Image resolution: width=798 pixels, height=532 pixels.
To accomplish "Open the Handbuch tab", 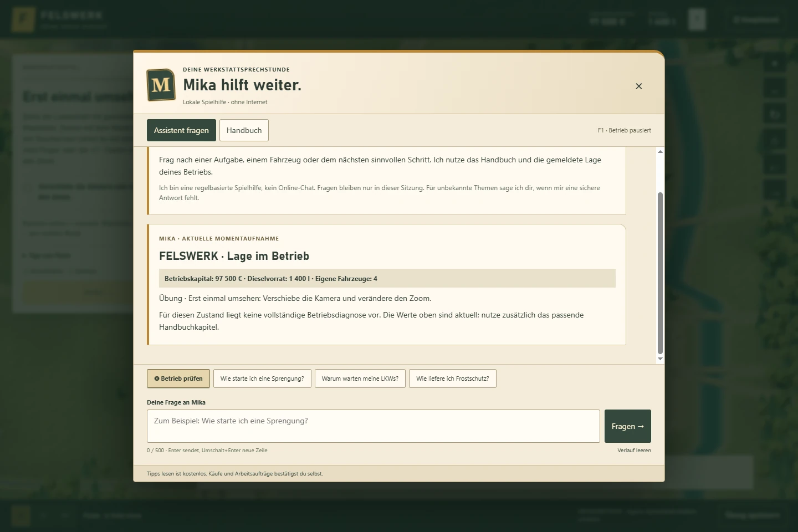I will click(x=244, y=130).
